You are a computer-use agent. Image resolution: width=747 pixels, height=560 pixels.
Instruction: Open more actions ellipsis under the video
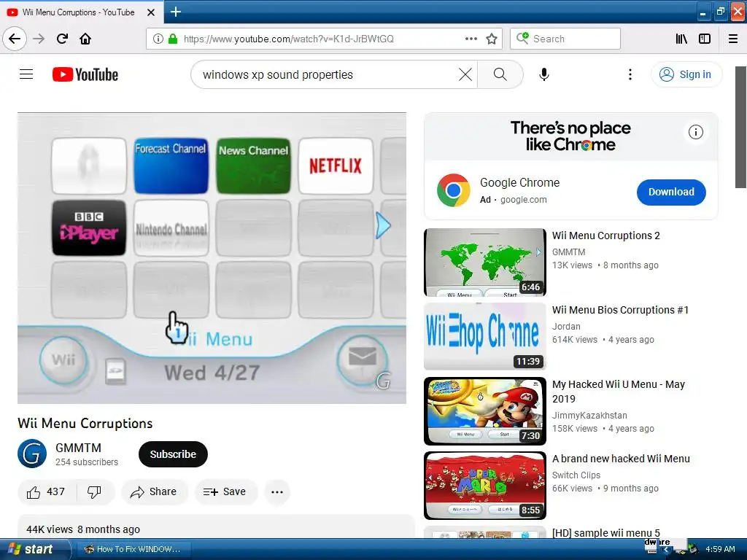(x=277, y=492)
